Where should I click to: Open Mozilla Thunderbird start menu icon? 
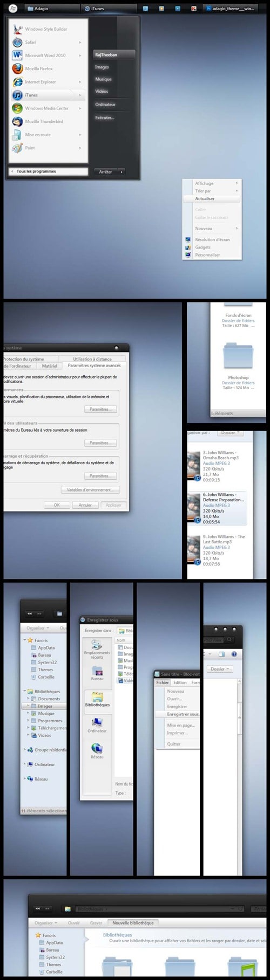[17, 121]
